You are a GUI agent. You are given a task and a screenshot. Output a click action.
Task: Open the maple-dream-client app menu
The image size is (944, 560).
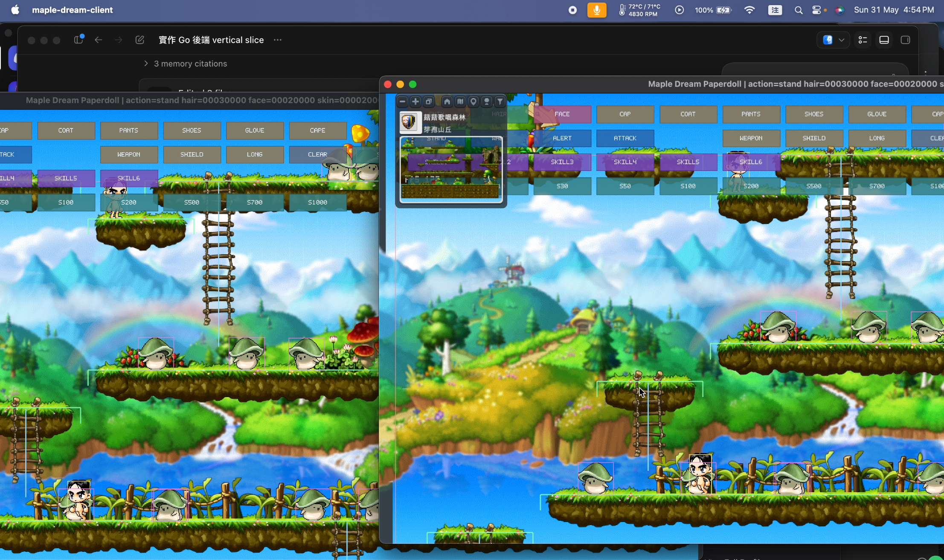click(73, 10)
